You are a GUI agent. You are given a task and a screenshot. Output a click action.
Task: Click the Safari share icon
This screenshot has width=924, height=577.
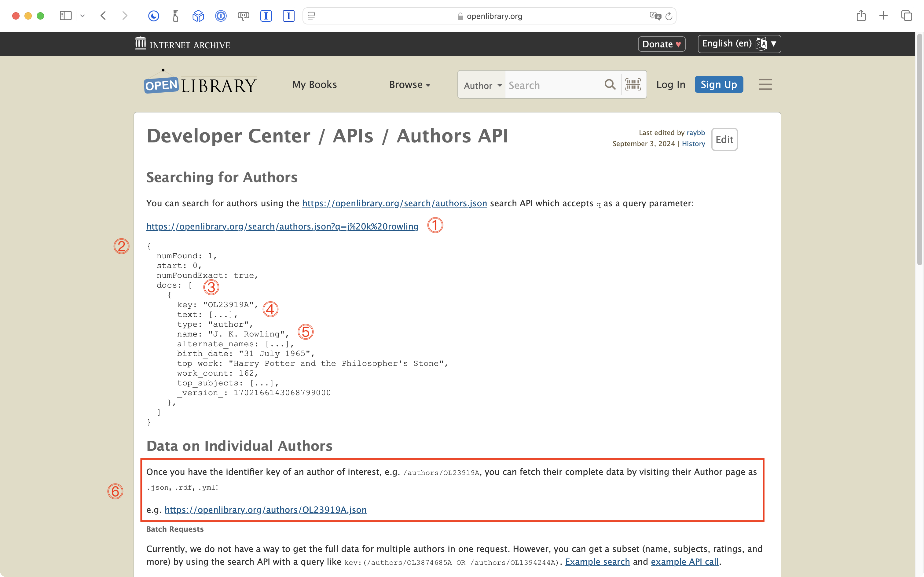click(861, 16)
